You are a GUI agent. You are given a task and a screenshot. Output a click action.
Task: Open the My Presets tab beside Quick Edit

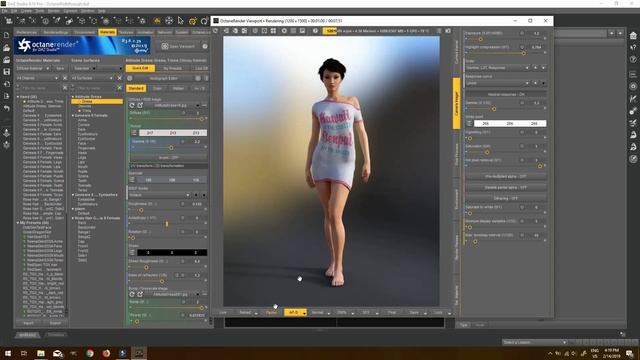coord(173,68)
